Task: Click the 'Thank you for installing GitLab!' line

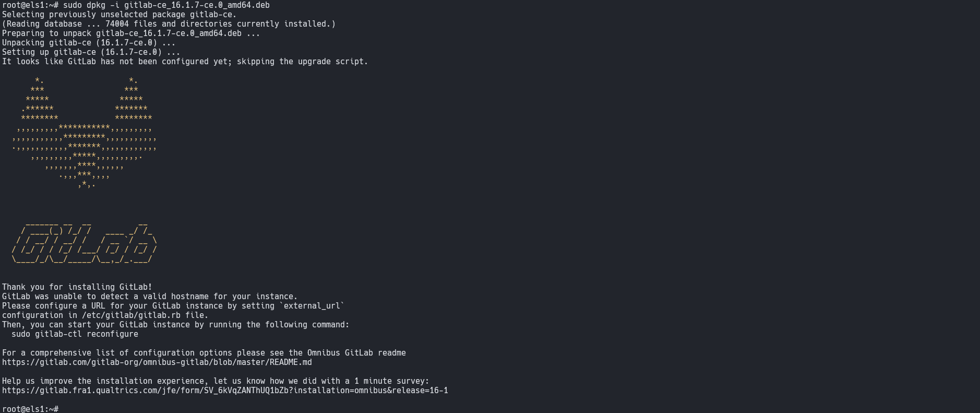Action: (x=77, y=287)
